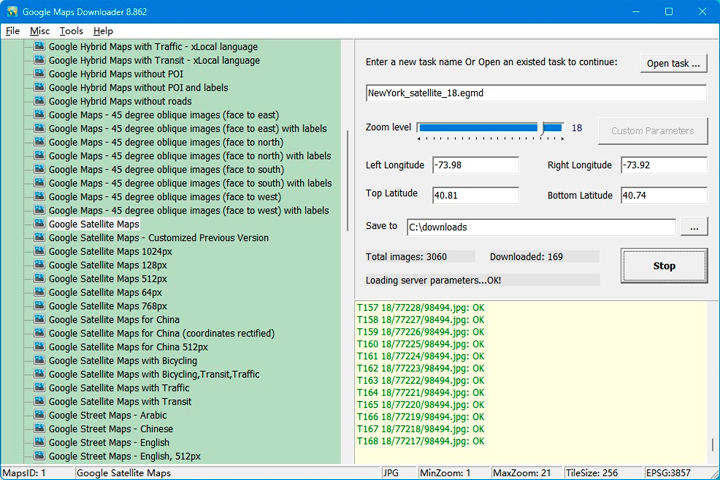
Task: Select Google Satellite Maps - Customized Previous Version
Action: (x=159, y=237)
